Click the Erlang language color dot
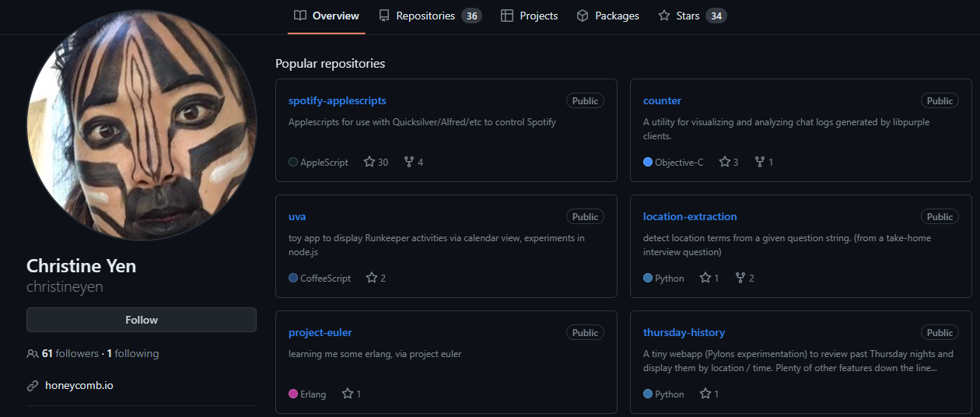 click(293, 394)
